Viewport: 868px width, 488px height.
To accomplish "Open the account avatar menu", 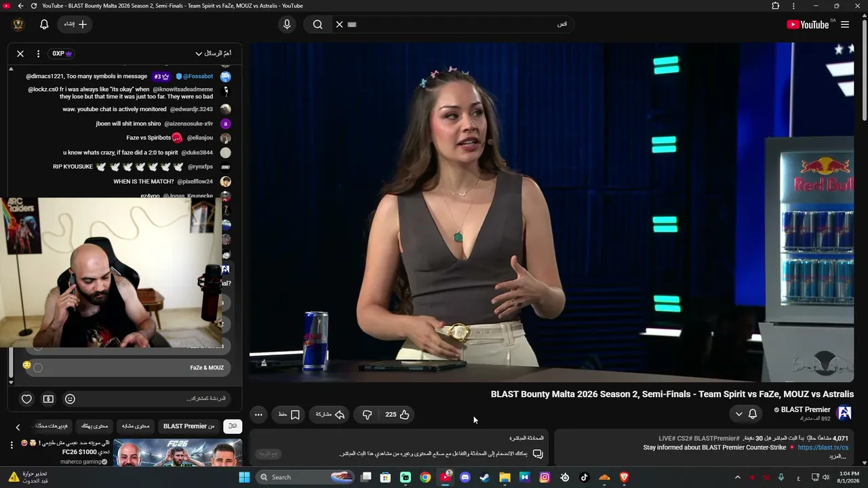I will click(x=18, y=24).
